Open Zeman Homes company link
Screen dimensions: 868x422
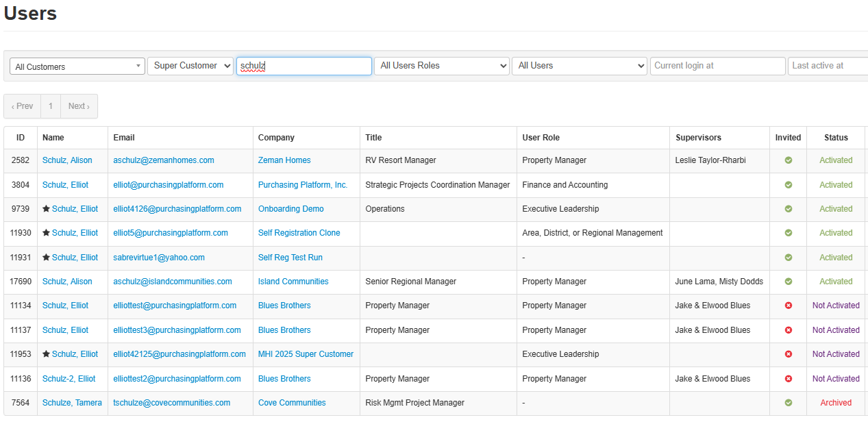(x=284, y=160)
